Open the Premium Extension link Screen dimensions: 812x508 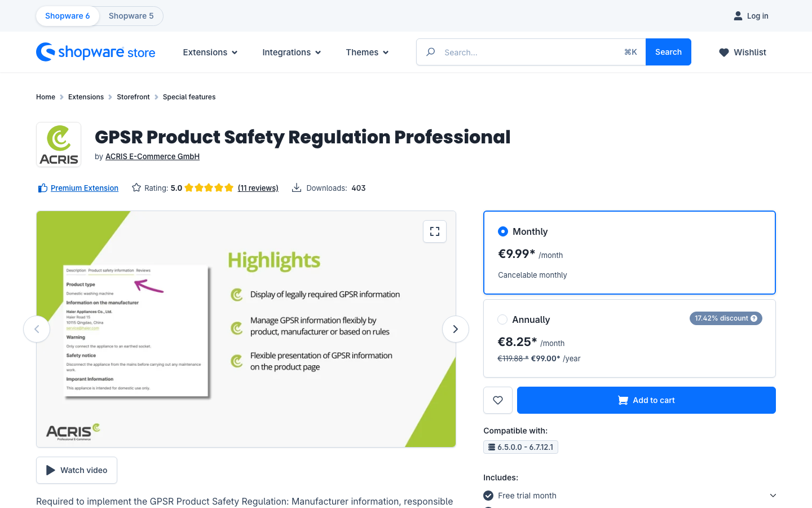tap(85, 188)
